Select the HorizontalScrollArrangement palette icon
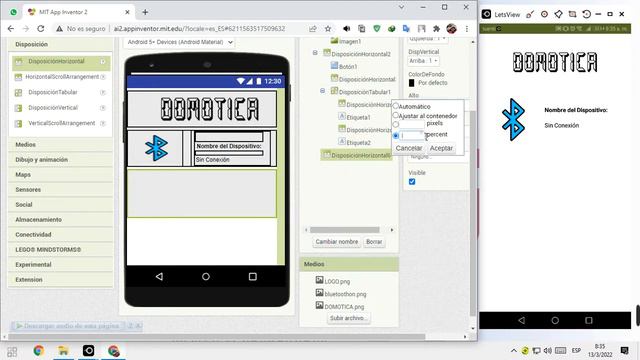This screenshot has width=640, height=360. pos(18,77)
